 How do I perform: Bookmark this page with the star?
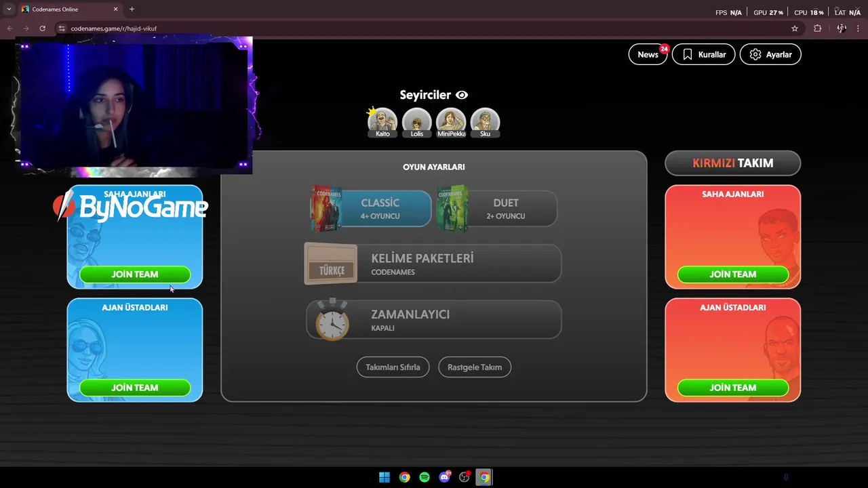795,28
